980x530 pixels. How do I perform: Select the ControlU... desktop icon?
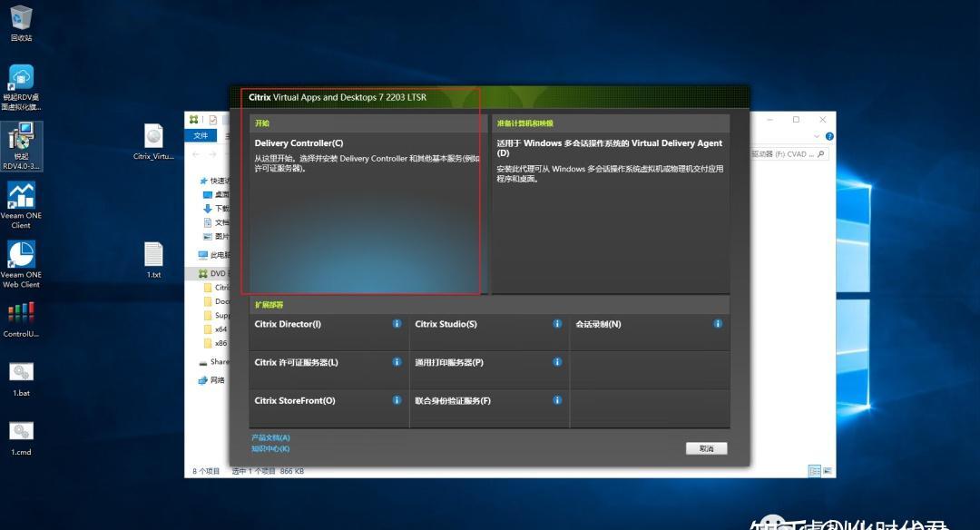21,319
